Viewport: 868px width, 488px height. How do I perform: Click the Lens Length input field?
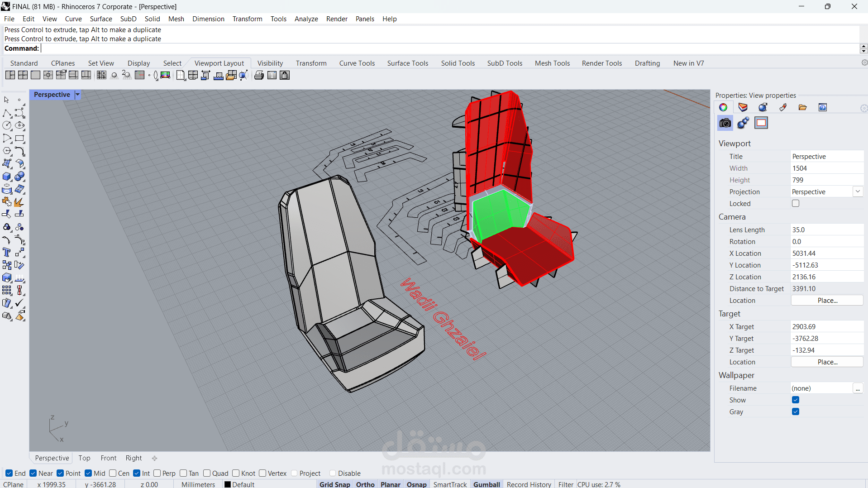827,230
